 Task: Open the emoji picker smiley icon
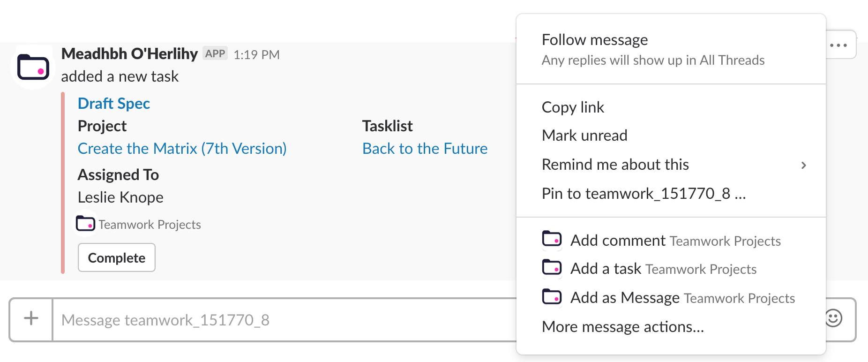click(834, 318)
